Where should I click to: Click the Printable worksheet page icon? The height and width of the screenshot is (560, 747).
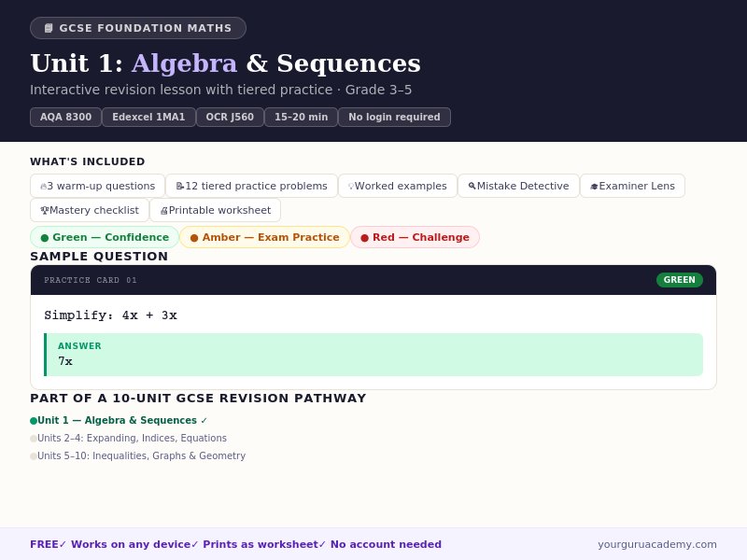(165, 210)
